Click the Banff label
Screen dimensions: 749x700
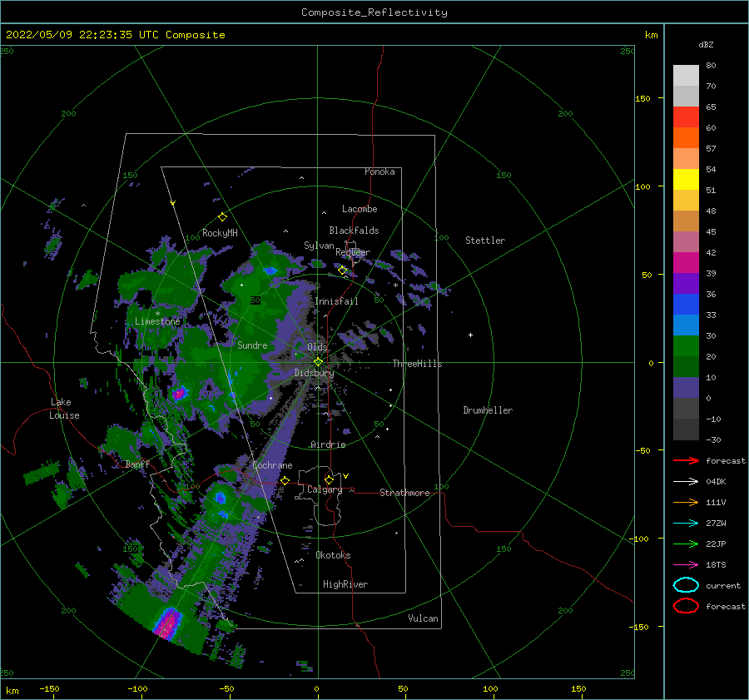(x=137, y=464)
